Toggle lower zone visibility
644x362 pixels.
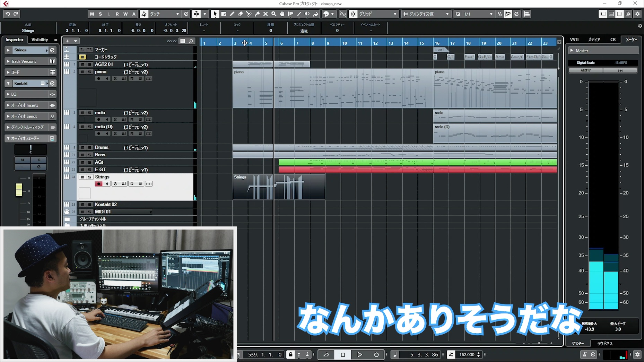pos(611,14)
